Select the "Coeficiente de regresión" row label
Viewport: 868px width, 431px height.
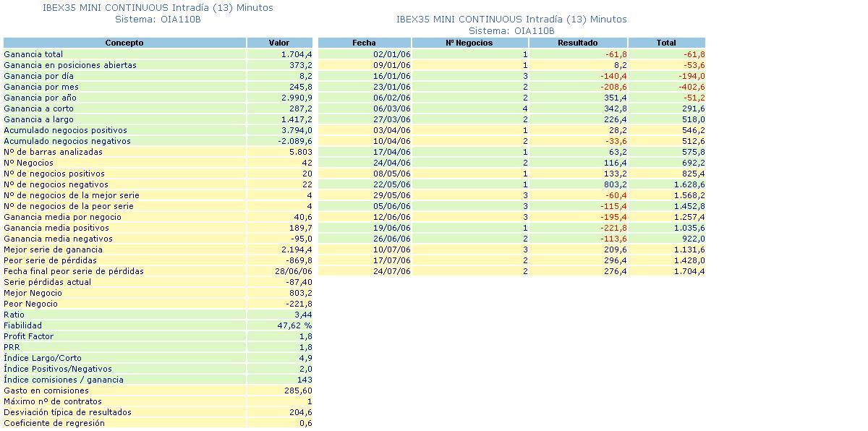54,423
